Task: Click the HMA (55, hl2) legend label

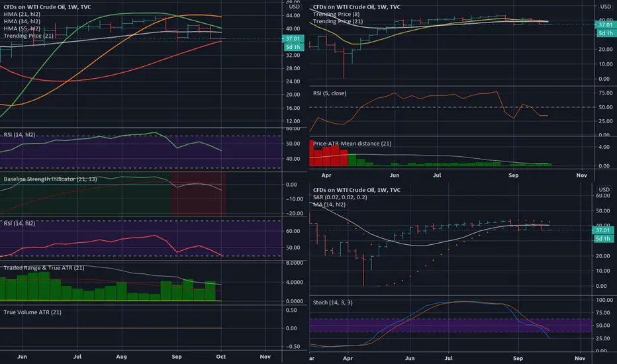Action: tap(22, 28)
